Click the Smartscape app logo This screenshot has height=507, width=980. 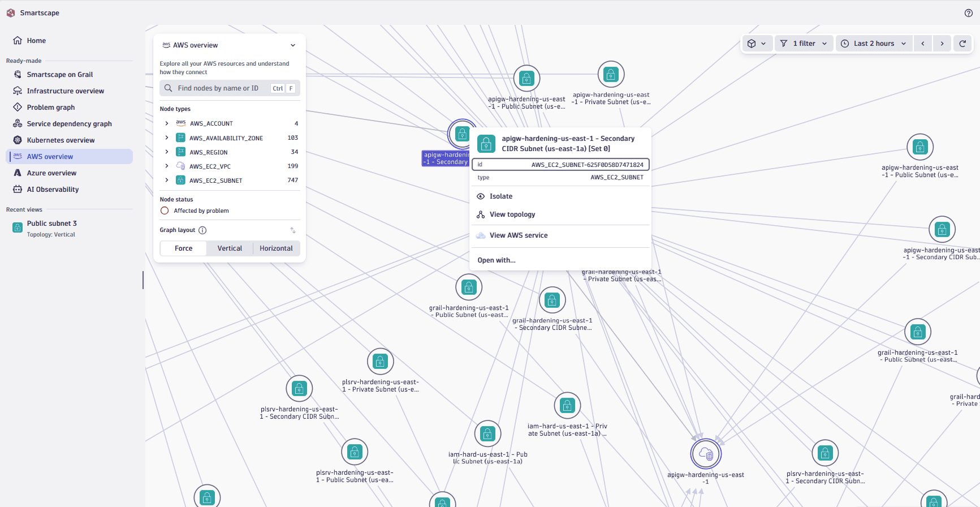click(x=11, y=13)
